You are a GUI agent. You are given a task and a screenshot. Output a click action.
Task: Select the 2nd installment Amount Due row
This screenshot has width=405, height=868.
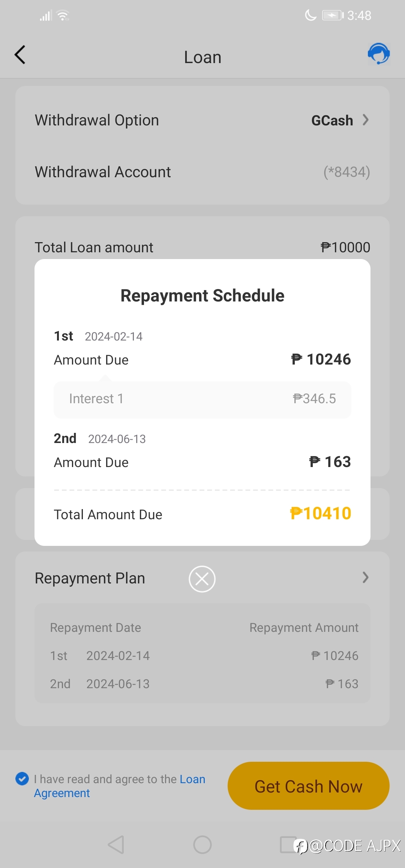tap(202, 462)
